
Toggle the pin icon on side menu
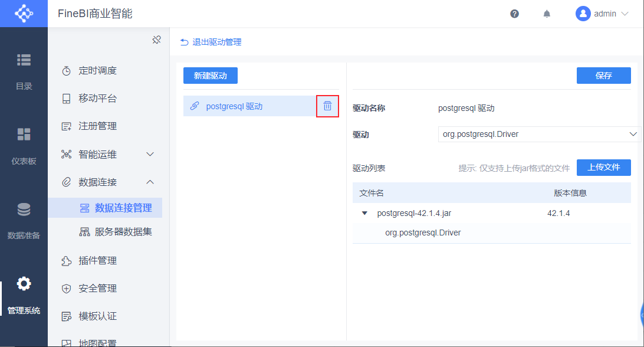coord(156,40)
